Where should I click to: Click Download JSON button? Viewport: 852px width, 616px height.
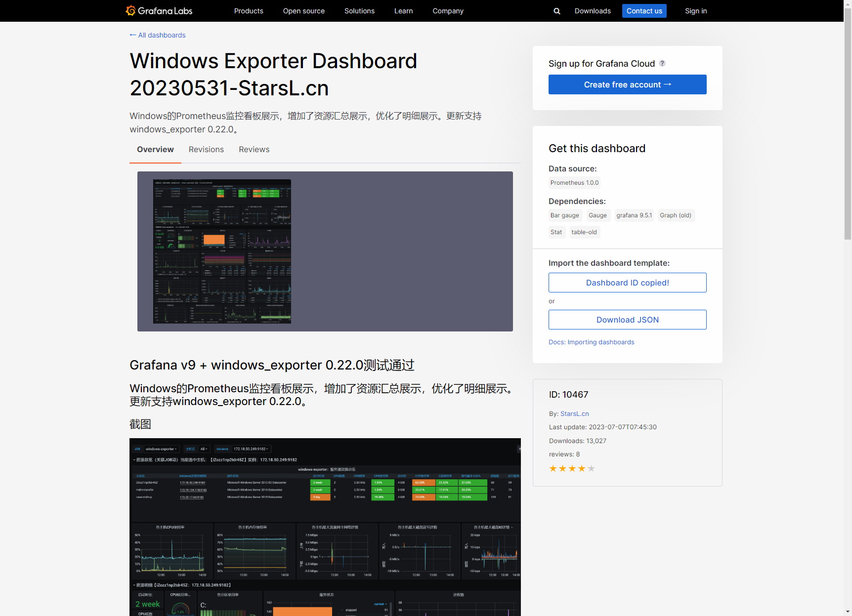(628, 320)
